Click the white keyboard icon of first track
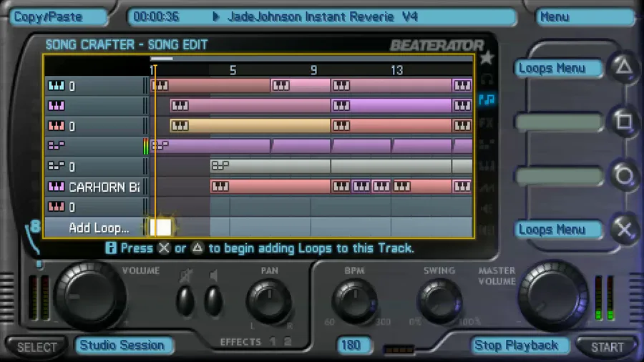Screen dimensions: 644x362 pos(57,85)
